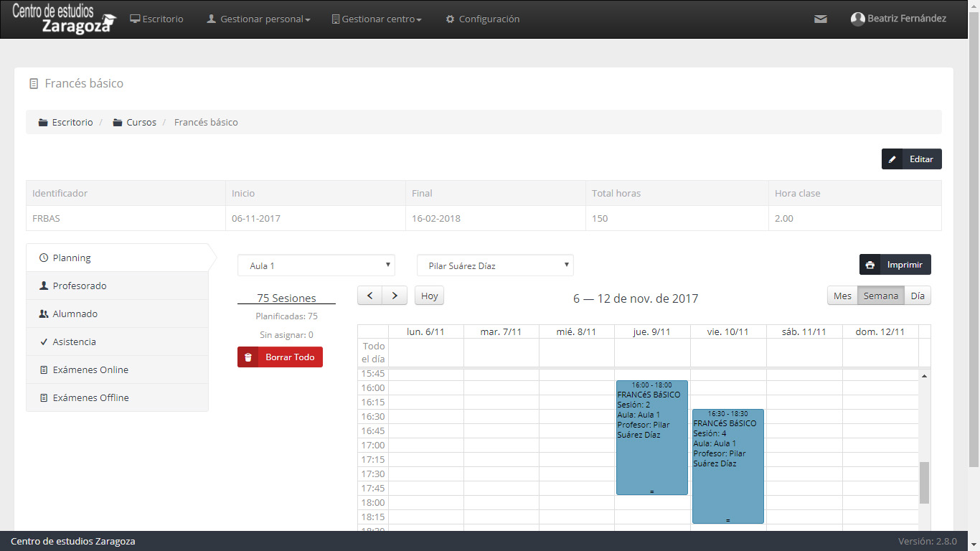The width and height of the screenshot is (980, 551).
Task: Click the 06-11-2017 start date cell
Action: click(x=316, y=218)
